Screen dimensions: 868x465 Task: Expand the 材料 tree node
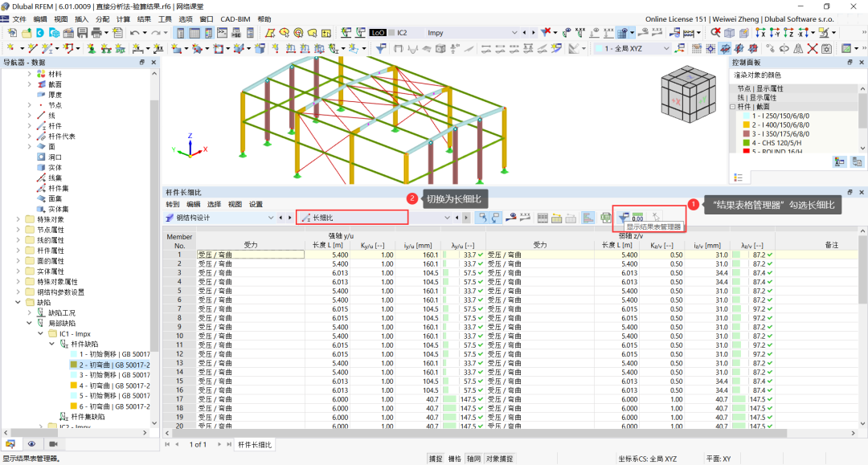(x=30, y=74)
